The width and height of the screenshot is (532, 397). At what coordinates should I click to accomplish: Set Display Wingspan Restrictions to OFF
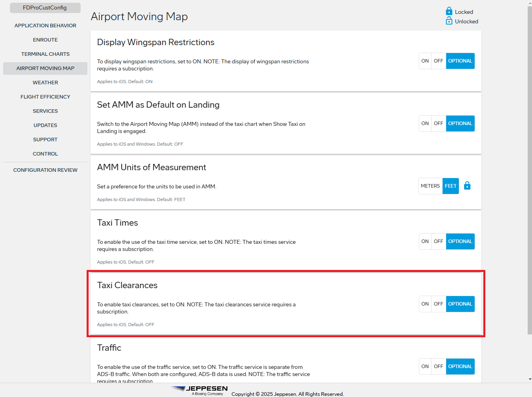pos(438,61)
